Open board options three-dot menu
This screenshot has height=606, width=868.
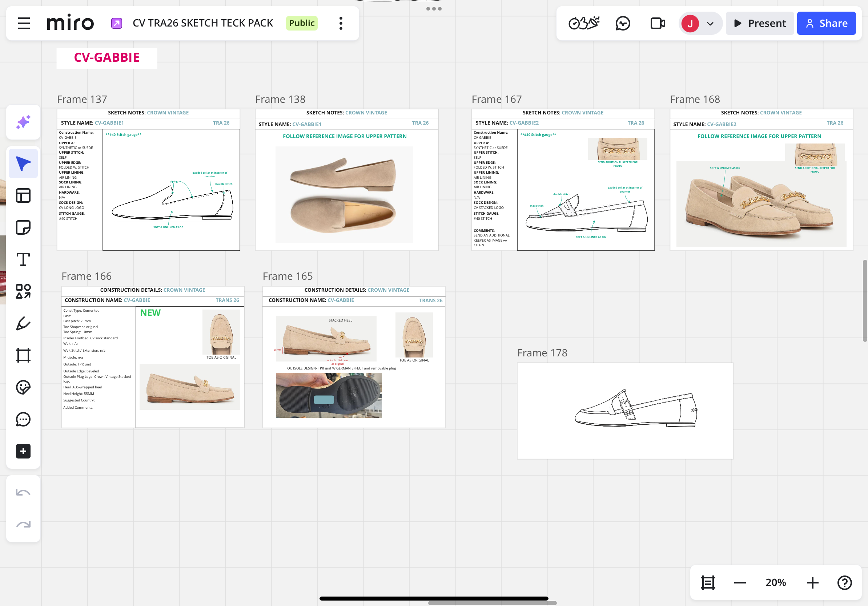pyautogui.click(x=341, y=23)
